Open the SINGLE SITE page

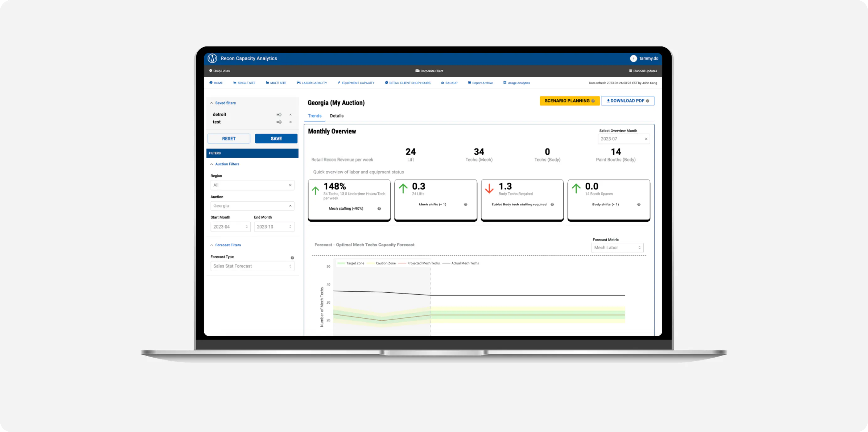[244, 83]
